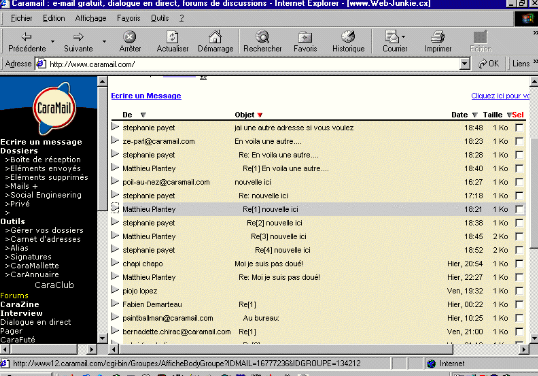Open the Favoris menu
Image resolution: width=538 pixels, height=376 pixels.
tap(128, 18)
